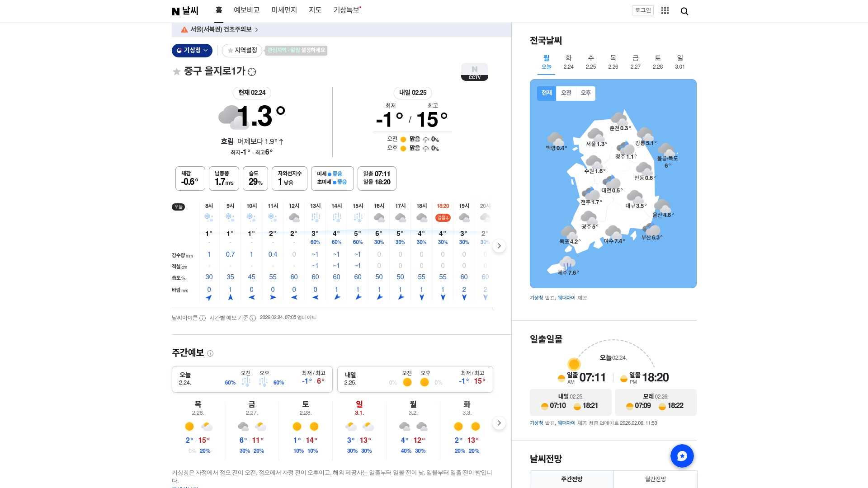This screenshot has height=488, width=868.
Task: Click the 날씨아이콘 info icon
Action: [203, 318]
